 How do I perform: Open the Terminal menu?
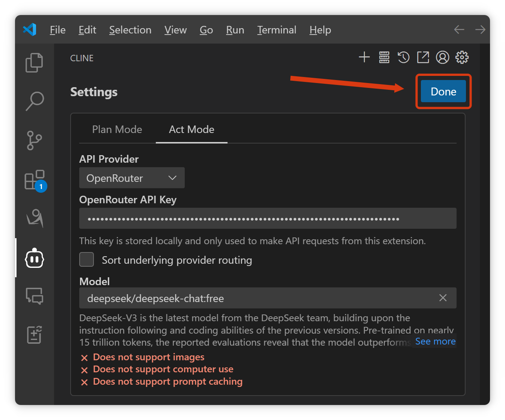click(277, 30)
